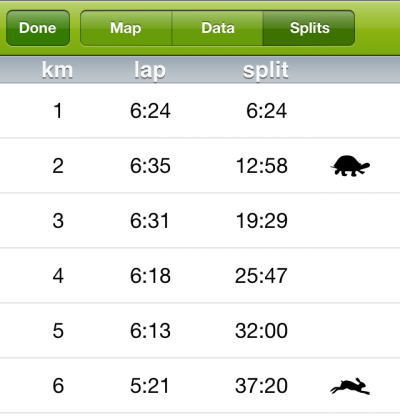This screenshot has height=418, width=400.
Task: Select the 6:13 lap time
Action: point(150,331)
